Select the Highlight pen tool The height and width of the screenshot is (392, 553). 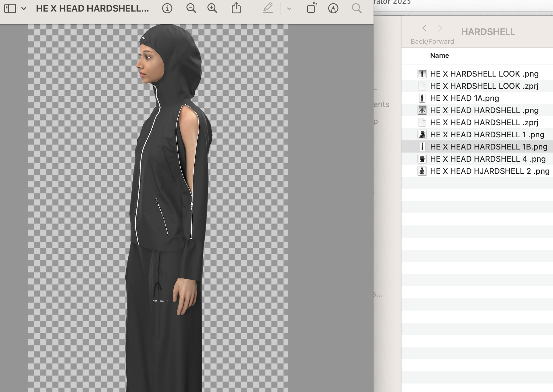point(268,8)
